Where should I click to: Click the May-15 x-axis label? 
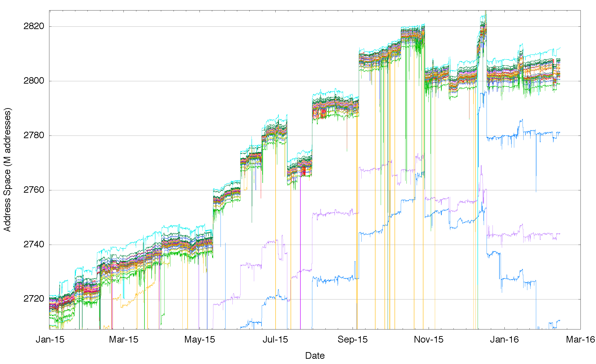[x=200, y=340]
